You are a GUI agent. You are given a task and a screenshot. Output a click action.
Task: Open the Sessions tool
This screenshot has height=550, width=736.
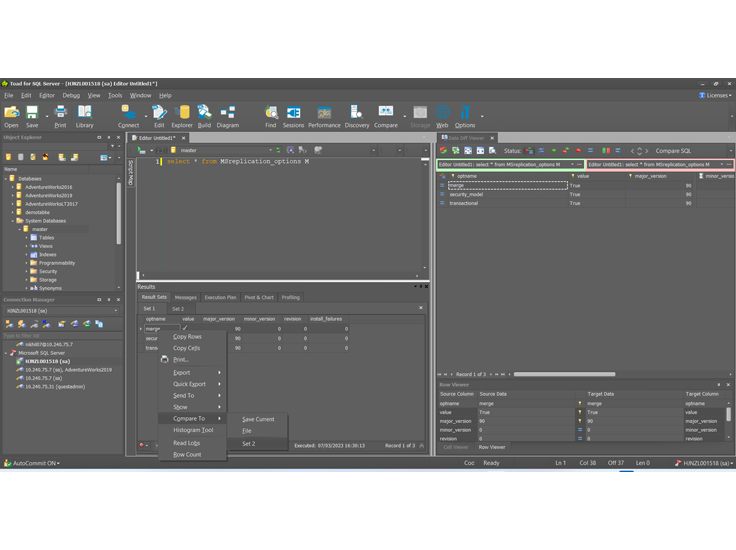(293, 116)
